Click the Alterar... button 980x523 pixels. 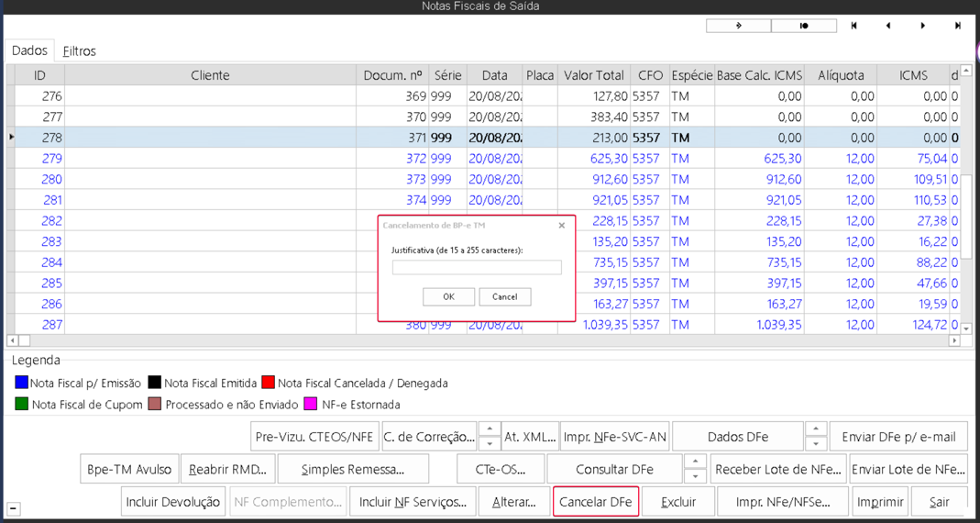pyautogui.click(x=513, y=502)
